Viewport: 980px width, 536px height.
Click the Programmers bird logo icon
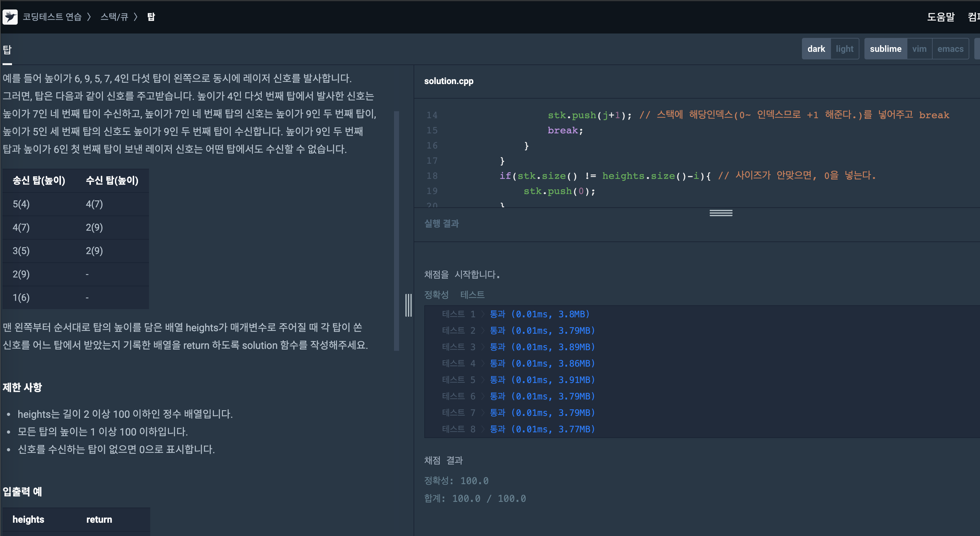click(10, 17)
